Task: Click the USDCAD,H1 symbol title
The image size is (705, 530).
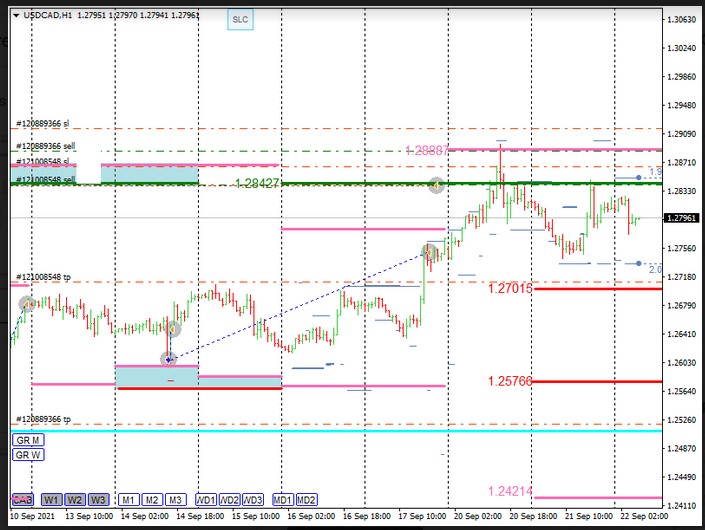Action: tap(48, 15)
